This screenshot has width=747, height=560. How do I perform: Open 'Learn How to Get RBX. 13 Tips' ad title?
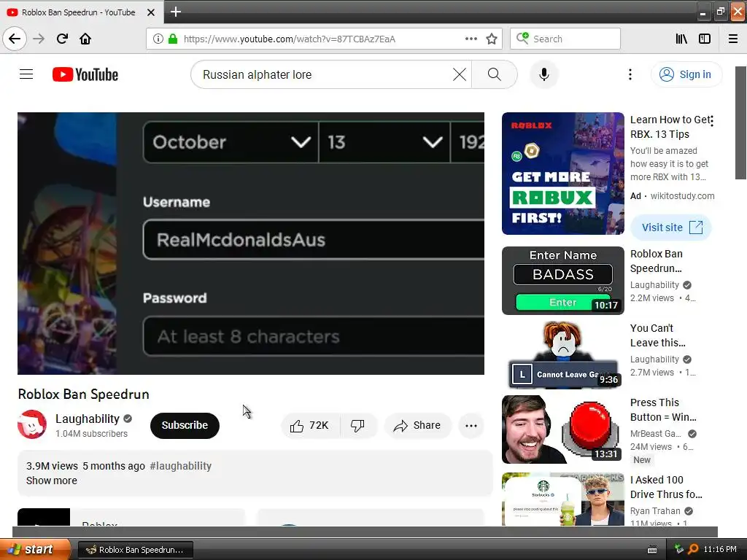[670, 127]
